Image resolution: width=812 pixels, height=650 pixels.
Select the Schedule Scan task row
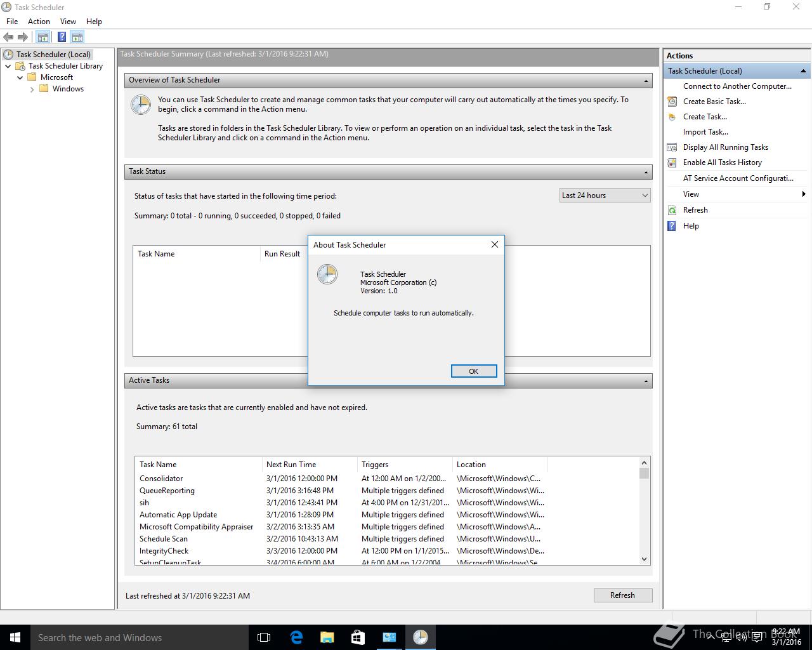click(x=342, y=539)
